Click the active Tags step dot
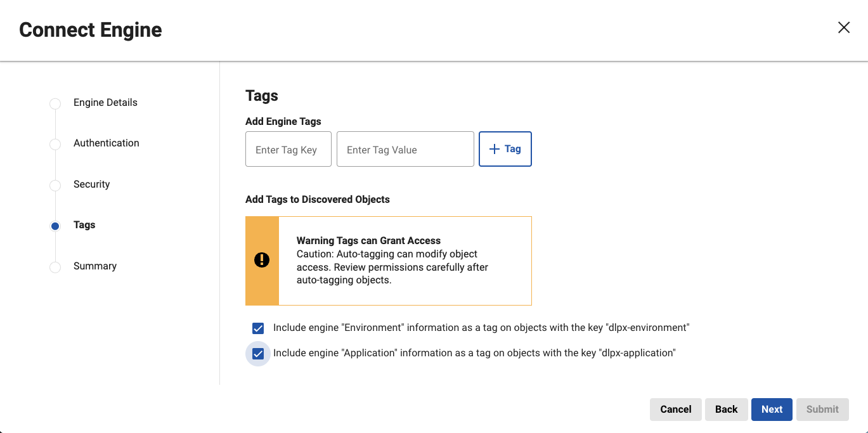Screen dimensions: 868x433 click(55, 226)
